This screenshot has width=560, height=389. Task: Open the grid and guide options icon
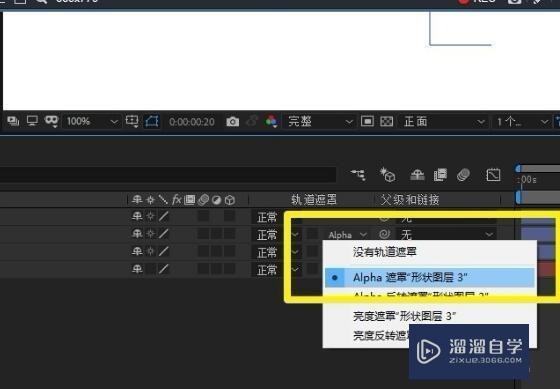pyautogui.click(x=132, y=121)
